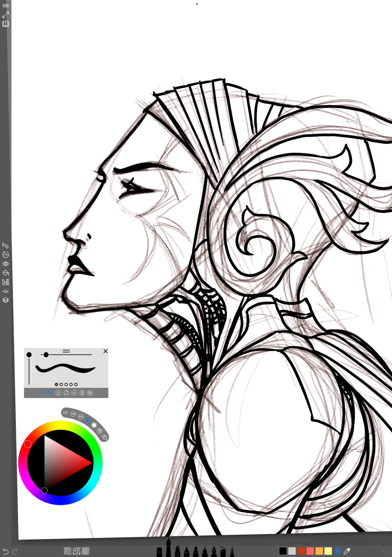The width and height of the screenshot is (392, 557).
Task: Toggle the first blue stroke option icon
Action: 42,393
